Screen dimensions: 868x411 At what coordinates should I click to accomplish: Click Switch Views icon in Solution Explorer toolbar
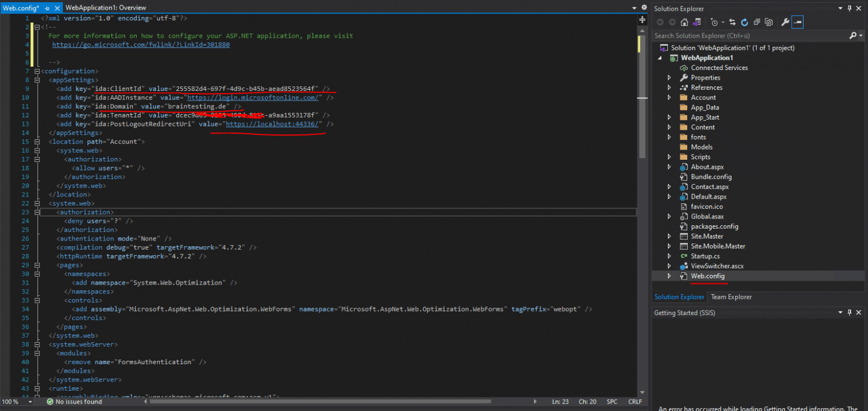(697, 23)
